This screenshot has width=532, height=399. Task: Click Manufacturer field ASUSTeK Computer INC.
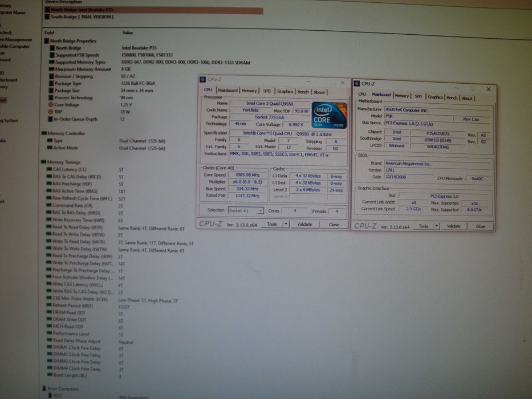[x=437, y=110]
